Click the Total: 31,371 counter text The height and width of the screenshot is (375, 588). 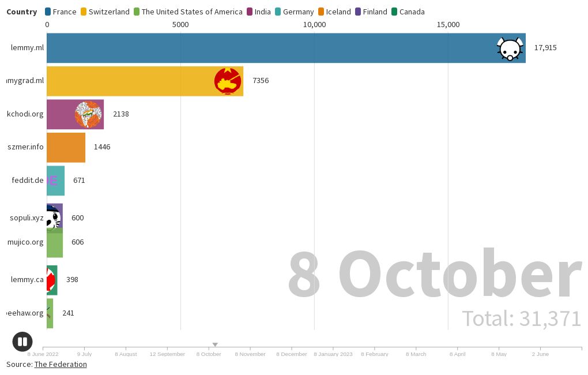522,318
